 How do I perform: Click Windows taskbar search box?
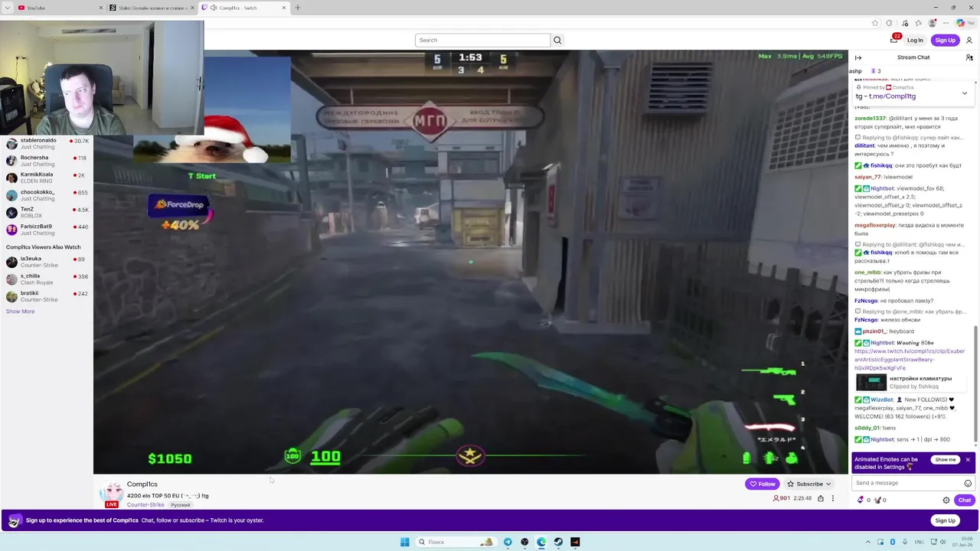456,542
